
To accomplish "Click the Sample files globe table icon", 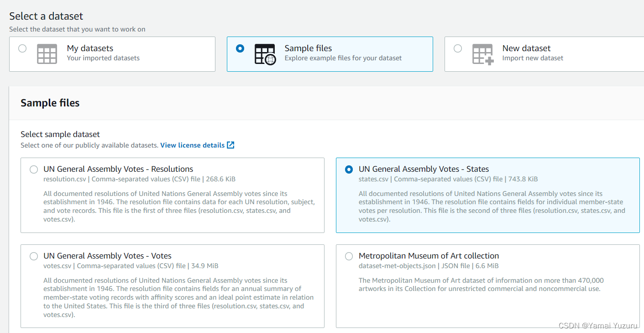I will [265, 54].
